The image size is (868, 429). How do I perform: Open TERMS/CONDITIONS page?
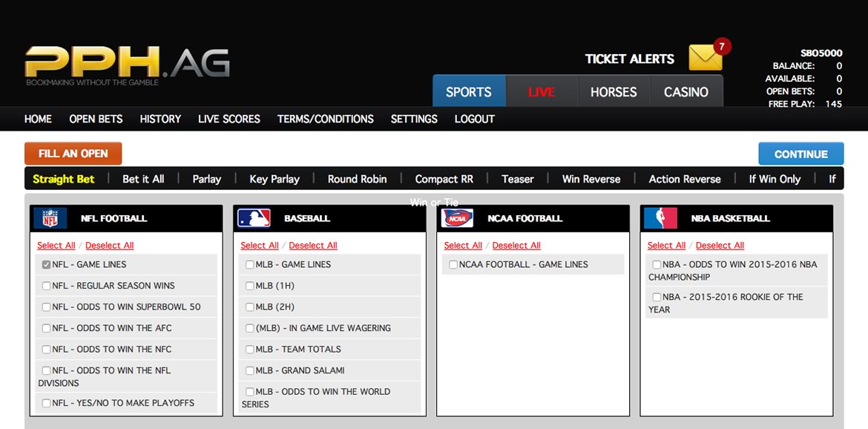[326, 119]
